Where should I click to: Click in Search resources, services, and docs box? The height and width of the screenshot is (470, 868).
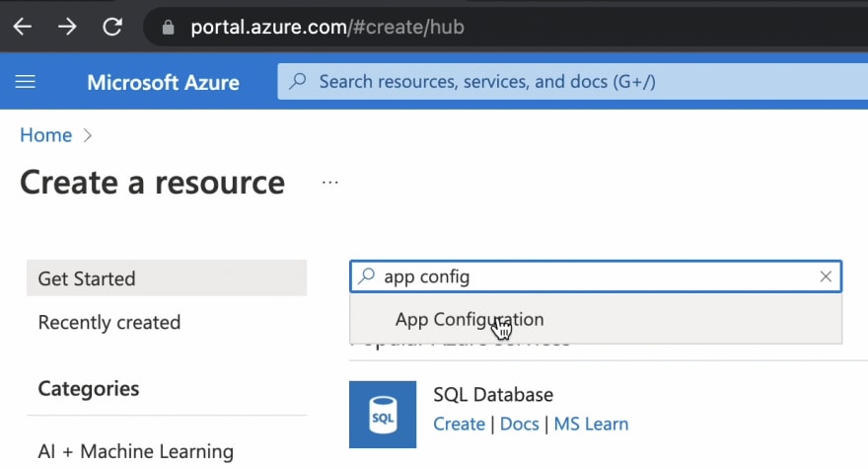[x=572, y=82]
